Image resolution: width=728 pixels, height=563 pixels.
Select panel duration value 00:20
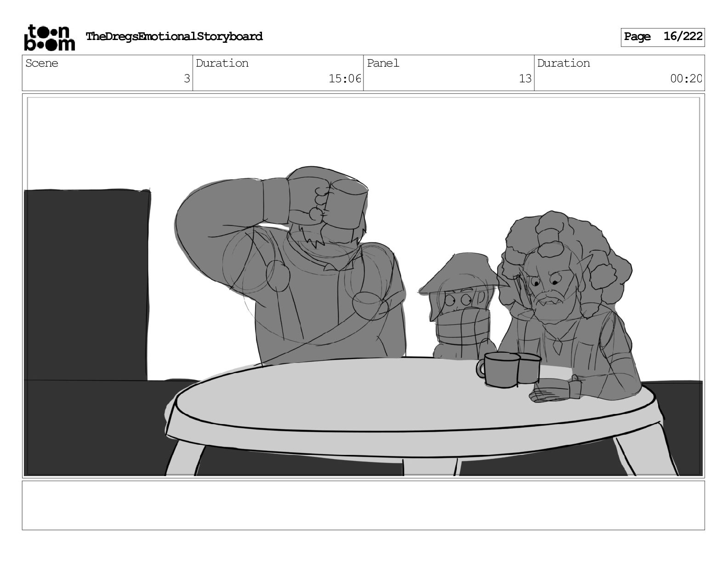686,79
